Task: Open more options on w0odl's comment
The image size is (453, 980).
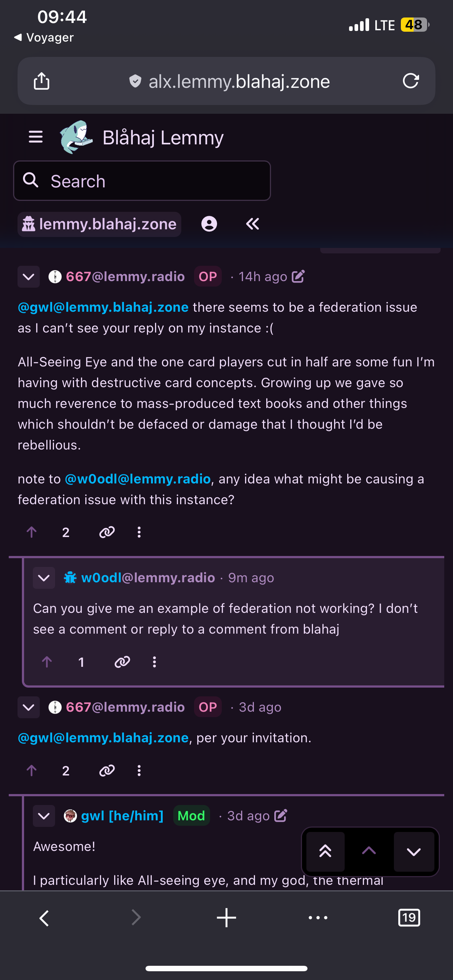Action: pos(154,662)
